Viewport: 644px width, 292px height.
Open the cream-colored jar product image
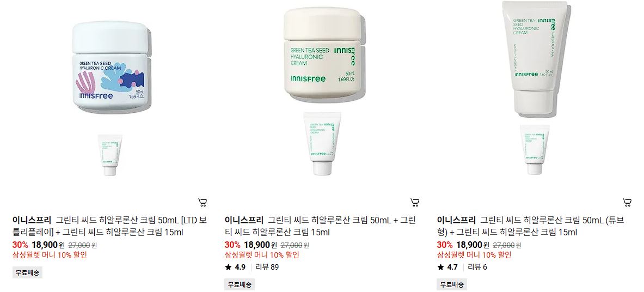point(322,54)
